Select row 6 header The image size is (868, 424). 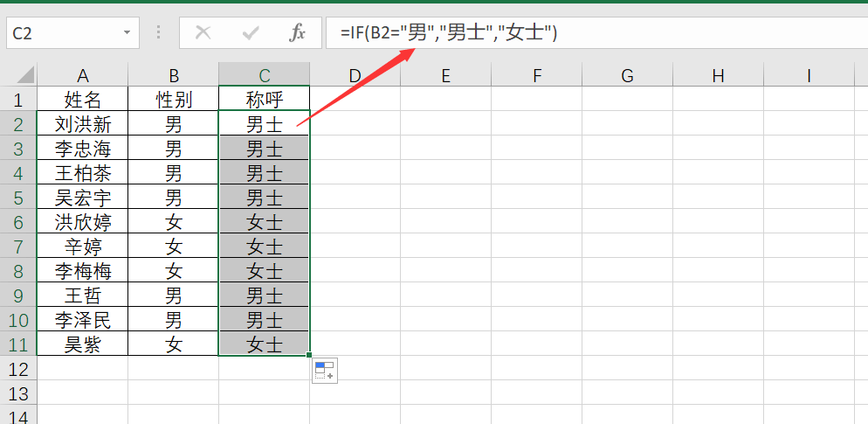18,222
